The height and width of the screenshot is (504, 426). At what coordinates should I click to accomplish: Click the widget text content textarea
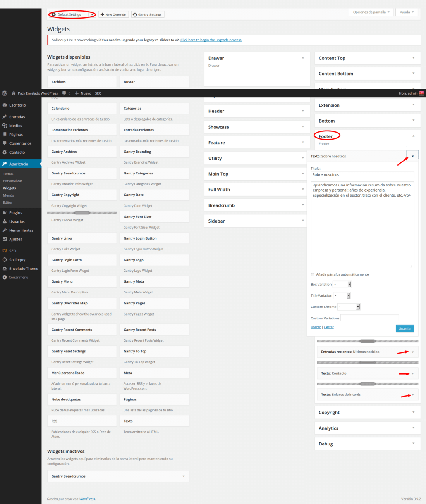pos(362,224)
